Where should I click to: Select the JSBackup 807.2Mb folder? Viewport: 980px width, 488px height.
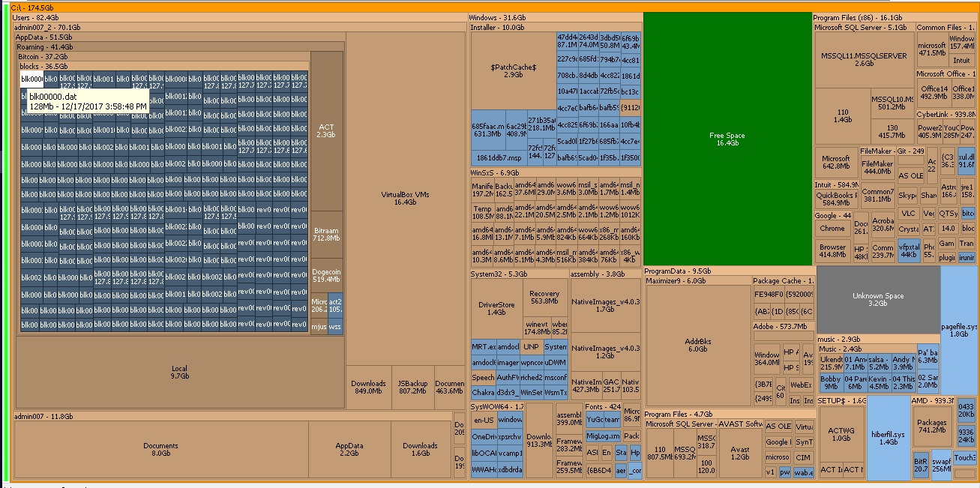412,388
